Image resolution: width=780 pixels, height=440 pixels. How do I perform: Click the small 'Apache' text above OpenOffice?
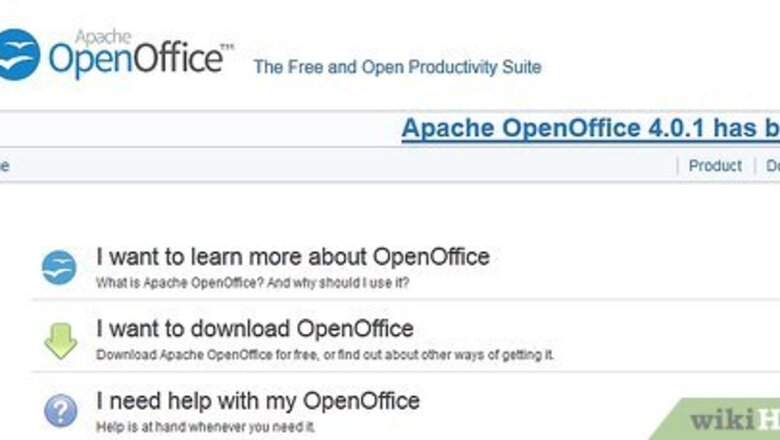(x=103, y=37)
